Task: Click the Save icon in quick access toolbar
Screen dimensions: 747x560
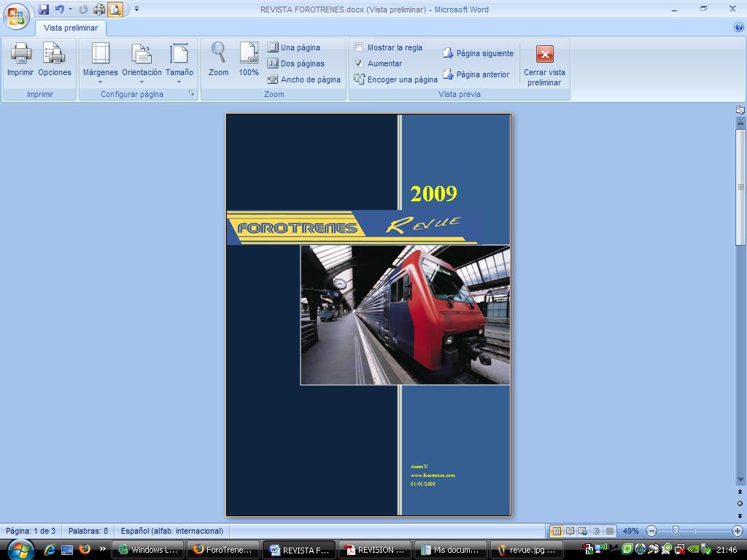Action: pos(44,9)
